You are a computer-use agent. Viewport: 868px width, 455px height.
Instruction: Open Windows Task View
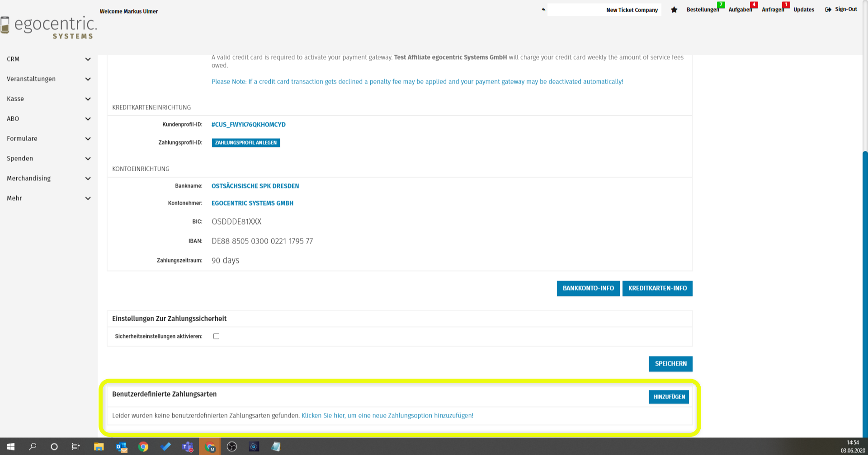[x=76, y=447]
